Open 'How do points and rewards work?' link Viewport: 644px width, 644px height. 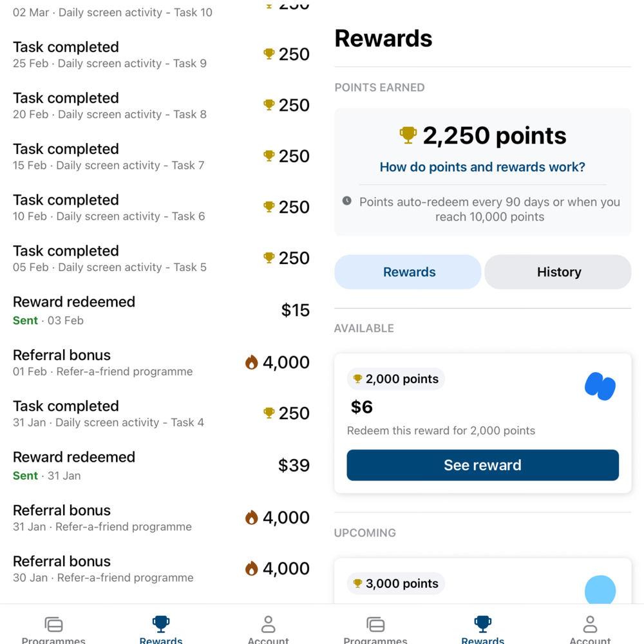click(482, 167)
